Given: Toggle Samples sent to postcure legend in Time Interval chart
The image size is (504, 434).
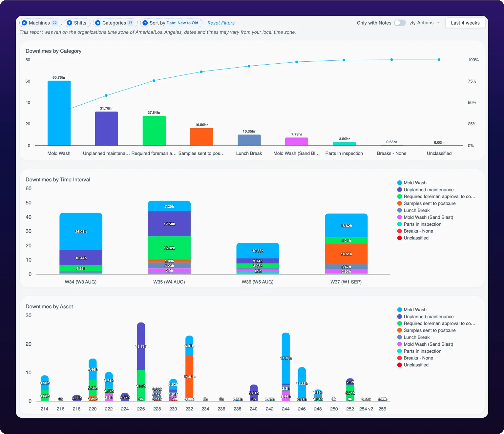Looking at the screenshot, I should [x=426, y=203].
